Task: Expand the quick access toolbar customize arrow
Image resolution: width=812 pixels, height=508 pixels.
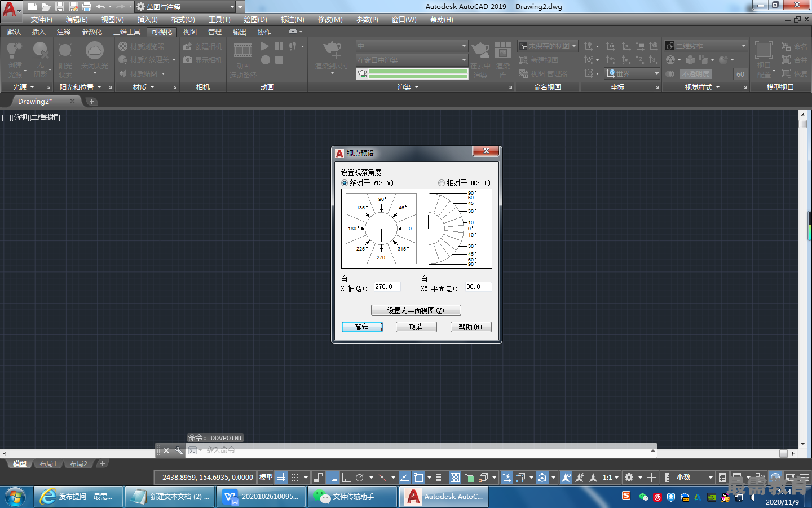Action: (240, 7)
